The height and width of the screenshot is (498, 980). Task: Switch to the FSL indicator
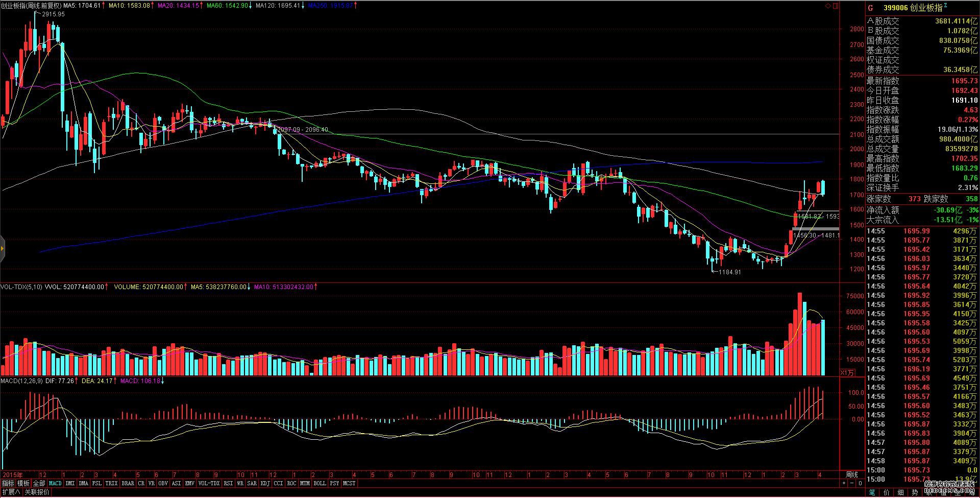pos(96,483)
